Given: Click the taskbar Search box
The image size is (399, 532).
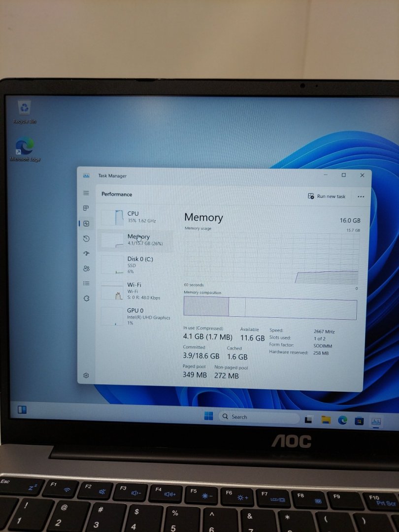Looking at the screenshot, I should click(259, 417).
